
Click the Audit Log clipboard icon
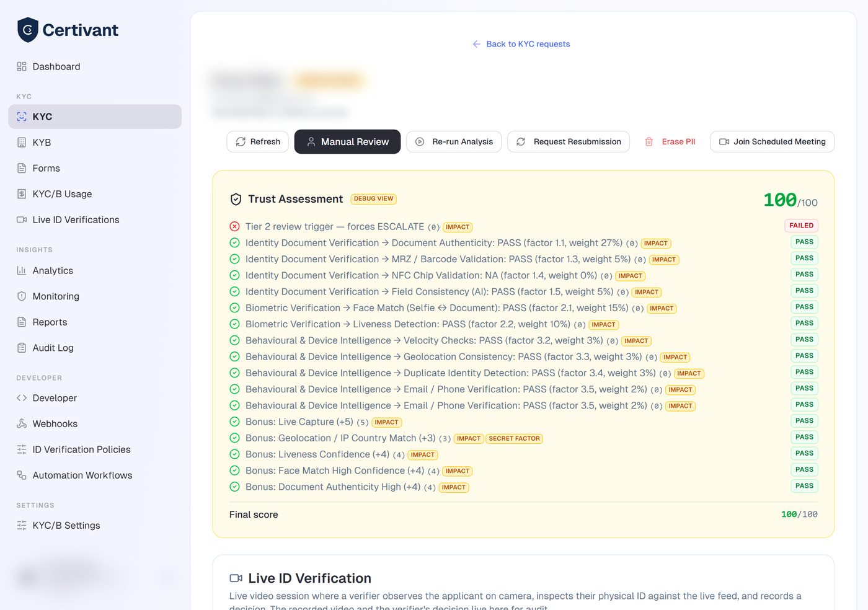[x=22, y=348]
